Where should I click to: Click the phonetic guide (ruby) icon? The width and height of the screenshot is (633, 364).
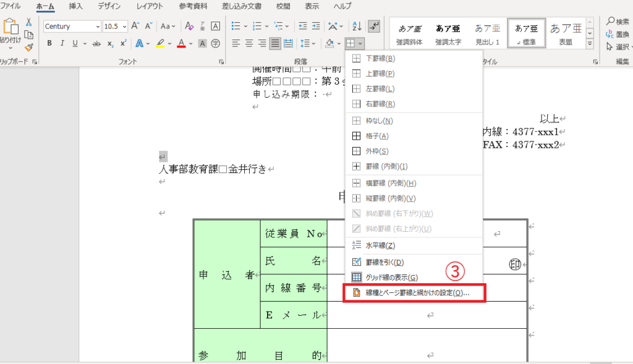coord(203,26)
